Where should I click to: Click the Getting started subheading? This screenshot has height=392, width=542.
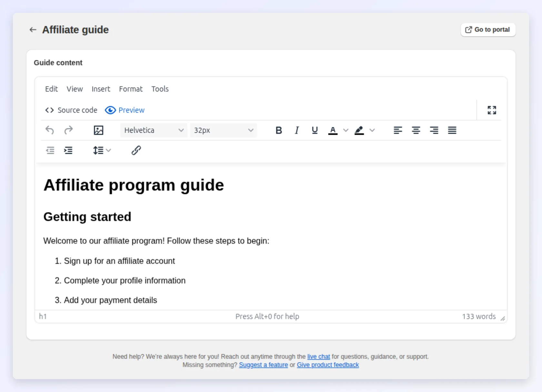(87, 217)
